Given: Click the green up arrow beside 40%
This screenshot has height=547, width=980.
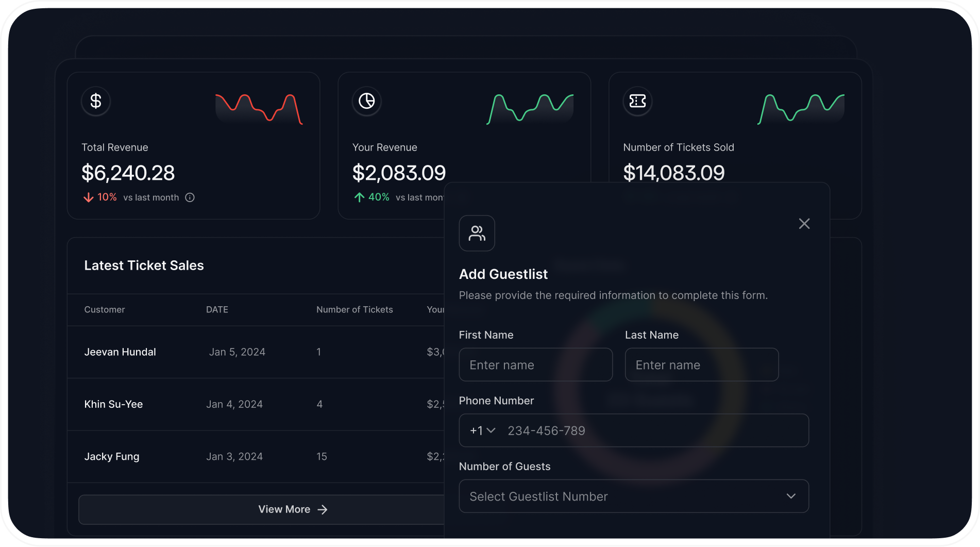Looking at the screenshot, I should (359, 197).
